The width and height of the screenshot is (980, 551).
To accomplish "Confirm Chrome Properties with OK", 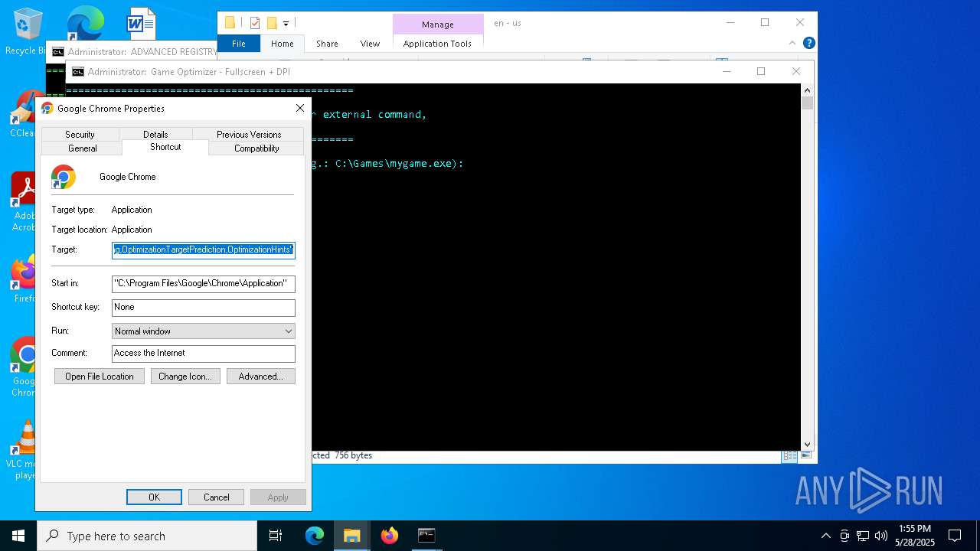I will (x=154, y=497).
